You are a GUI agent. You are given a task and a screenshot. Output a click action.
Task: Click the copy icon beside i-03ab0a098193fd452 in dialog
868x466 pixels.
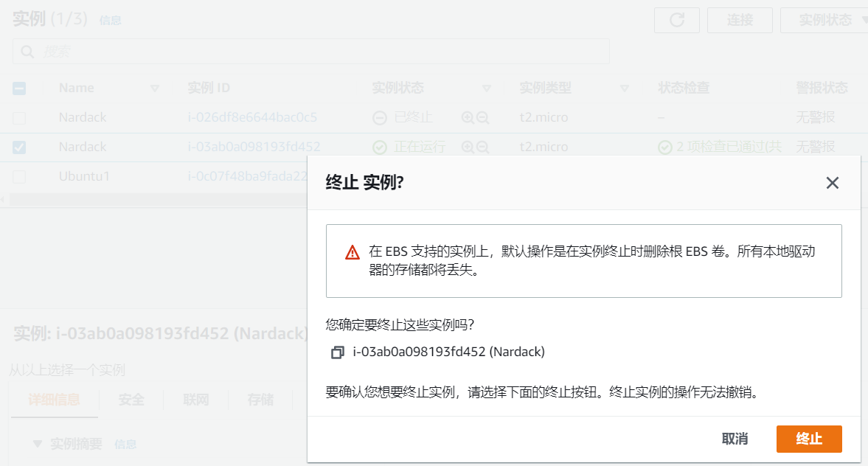(338, 352)
